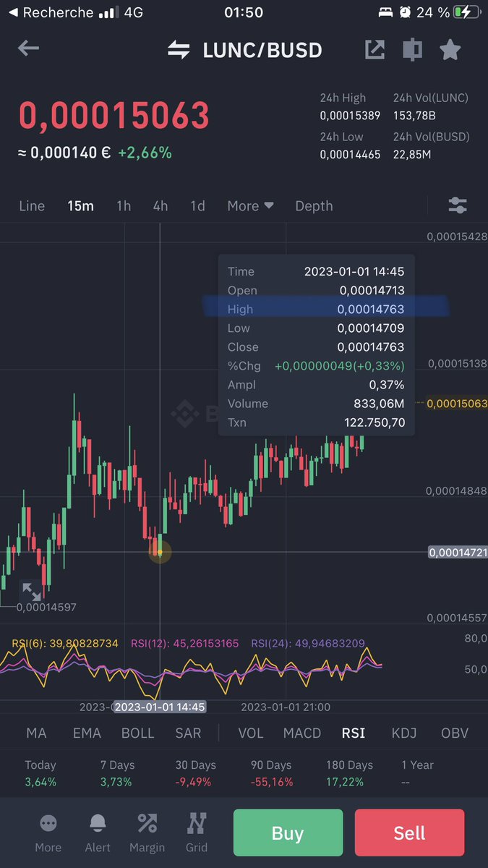Switch to the 1h interval
This screenshot has width=488, height=868.
click(x=124, y=206)
